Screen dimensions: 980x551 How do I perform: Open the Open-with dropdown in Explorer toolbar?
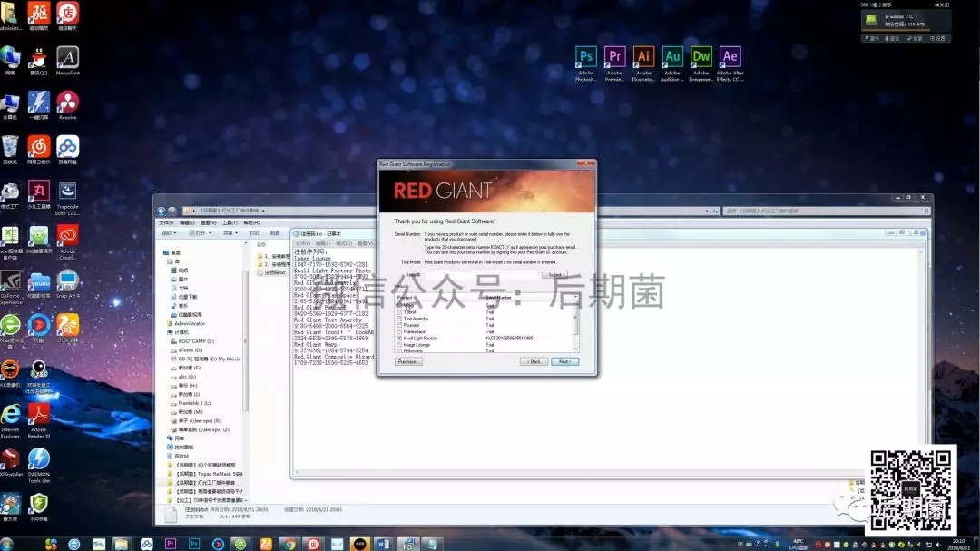click(x=200, y=233)
